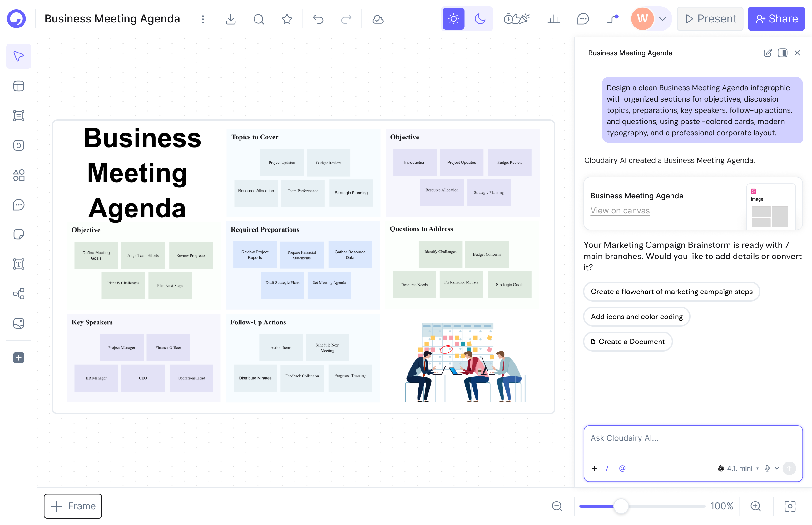Select the frame list tool
The image size is (812, 525).
click(19, 116)
